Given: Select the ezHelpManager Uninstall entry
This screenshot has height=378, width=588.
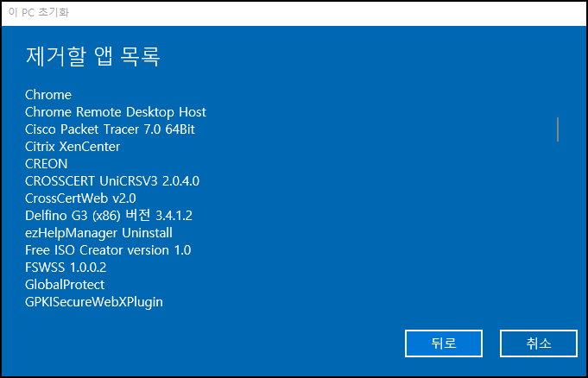Looking at the screenshot, I should point(98,233).
